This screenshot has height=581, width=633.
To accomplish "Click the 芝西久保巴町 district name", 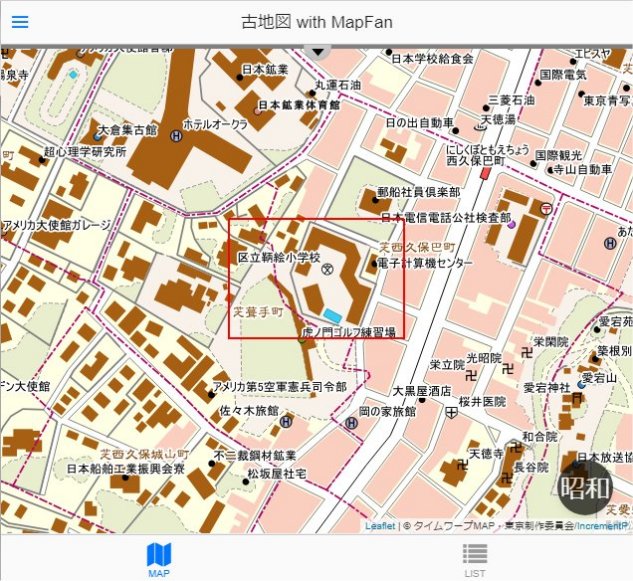I will point(417,247).
